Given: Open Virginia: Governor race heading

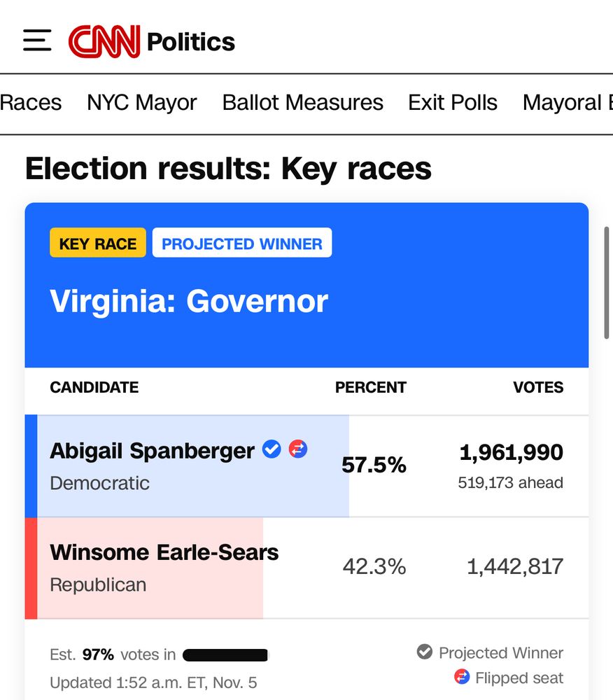Looking at the screenshot, I should click(x=189, y=301).
